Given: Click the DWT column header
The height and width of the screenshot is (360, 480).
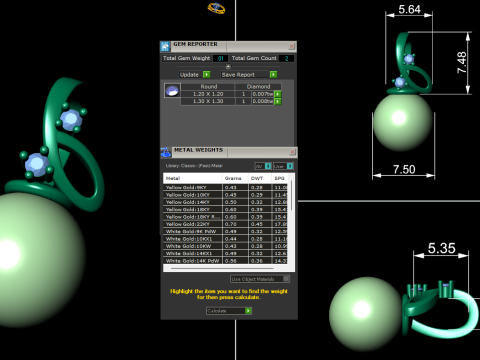Looking at the screenshot, I should click(x=260, y=178).
